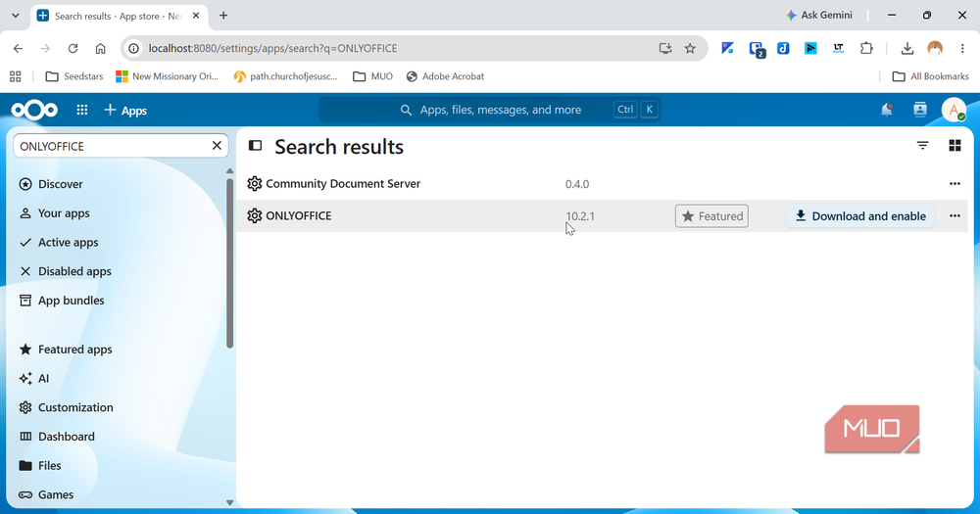980x514 pixels.
Task: Click the version 10.2.1 text
Action: tap(580, 216)
